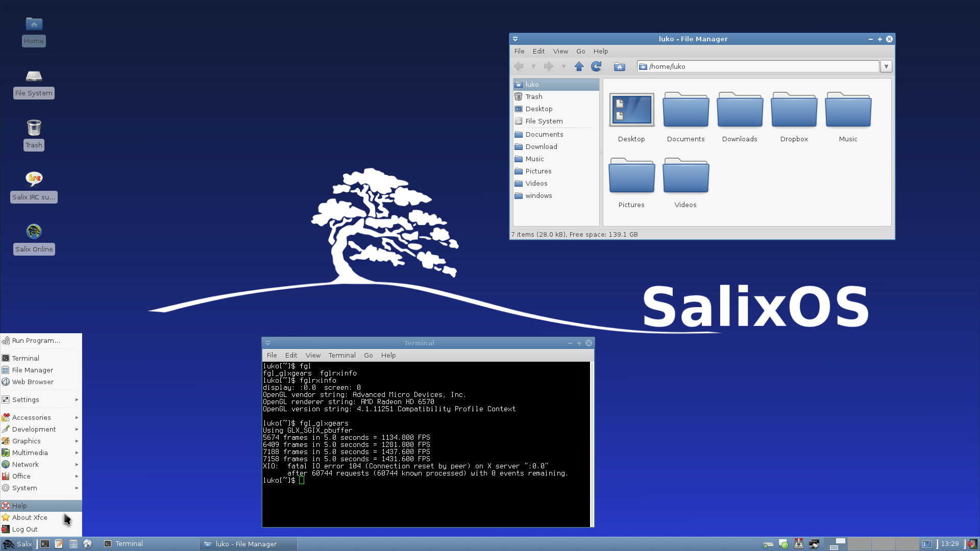Select Trash in File Manager sidebar

(556, 96)
